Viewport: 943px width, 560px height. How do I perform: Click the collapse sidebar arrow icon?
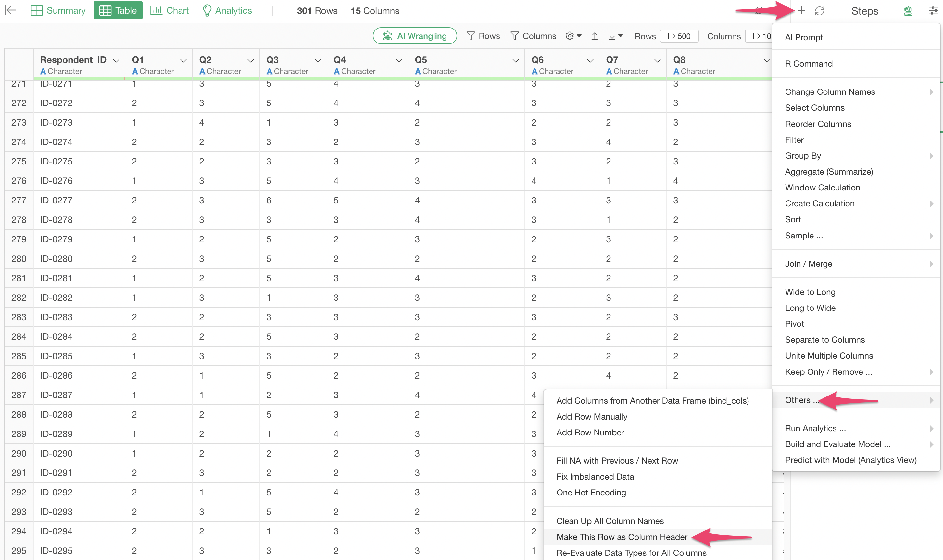(11, 11)
